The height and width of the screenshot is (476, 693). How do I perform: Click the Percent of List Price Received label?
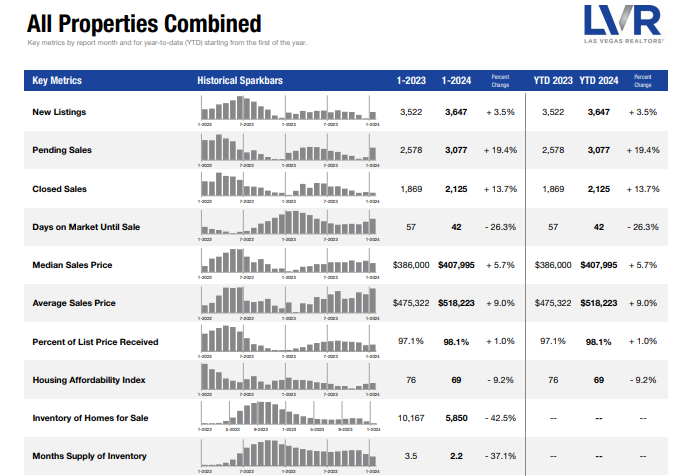95,342
